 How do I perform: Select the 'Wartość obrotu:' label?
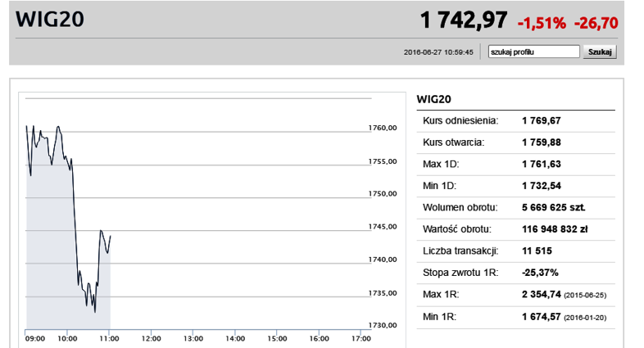click(x=456, y=229)
